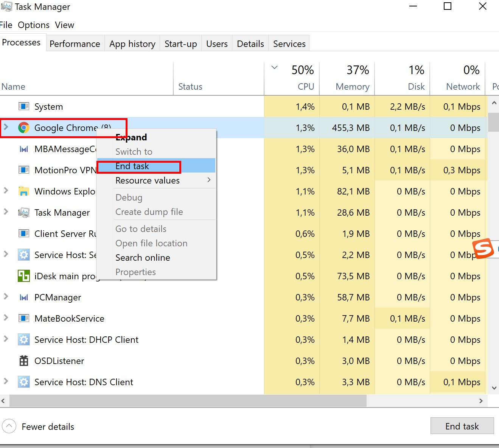Click the Google Chrome process icon
This screenshot has width=499, height=448.
24,128
